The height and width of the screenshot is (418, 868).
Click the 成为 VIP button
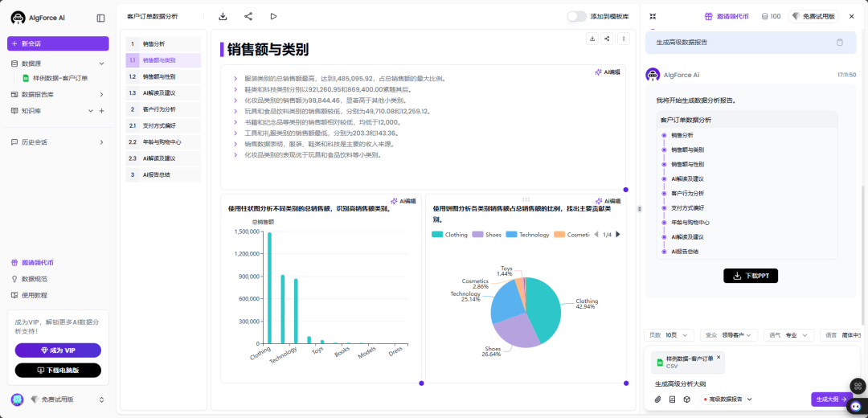point(58,350)
